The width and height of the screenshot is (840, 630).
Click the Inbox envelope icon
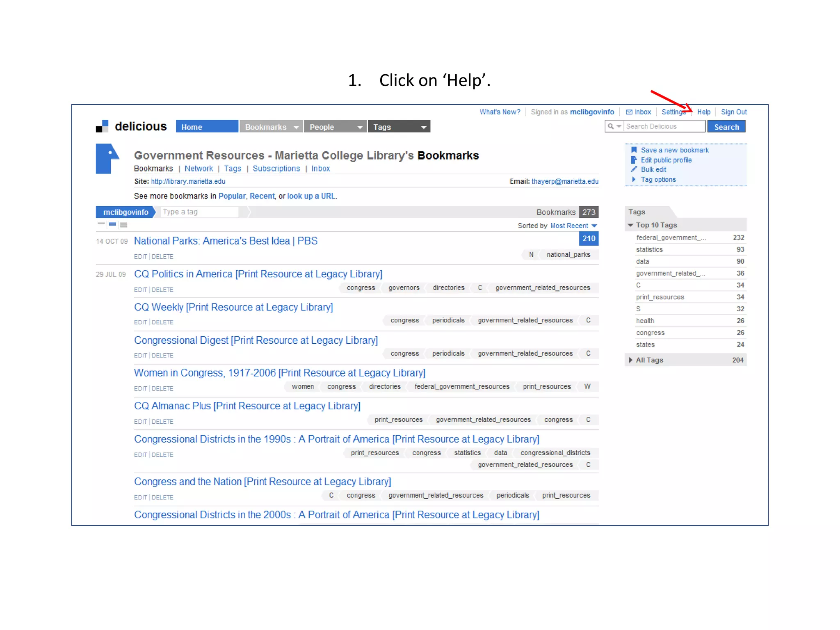(x=629, y=112)
